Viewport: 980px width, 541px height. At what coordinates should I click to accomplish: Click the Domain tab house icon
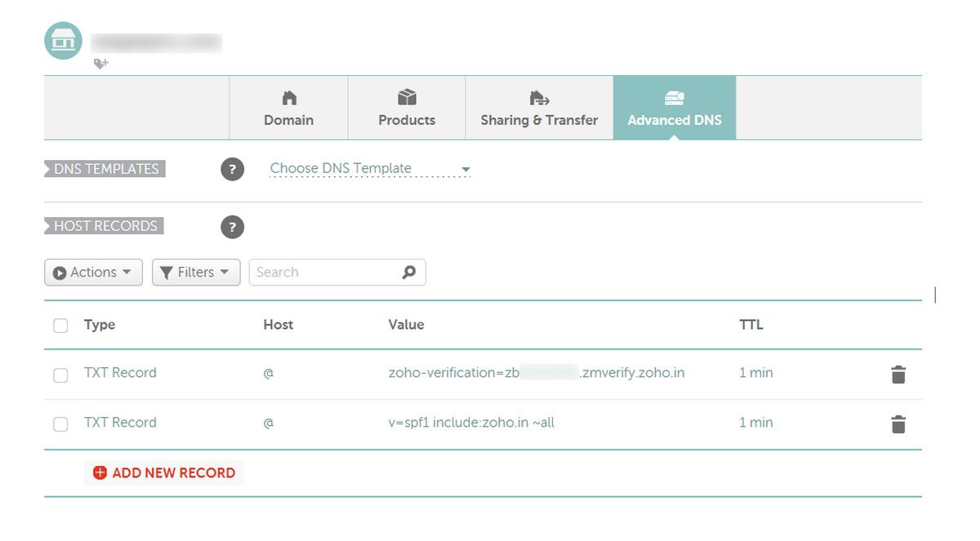[x=288, y=98]
